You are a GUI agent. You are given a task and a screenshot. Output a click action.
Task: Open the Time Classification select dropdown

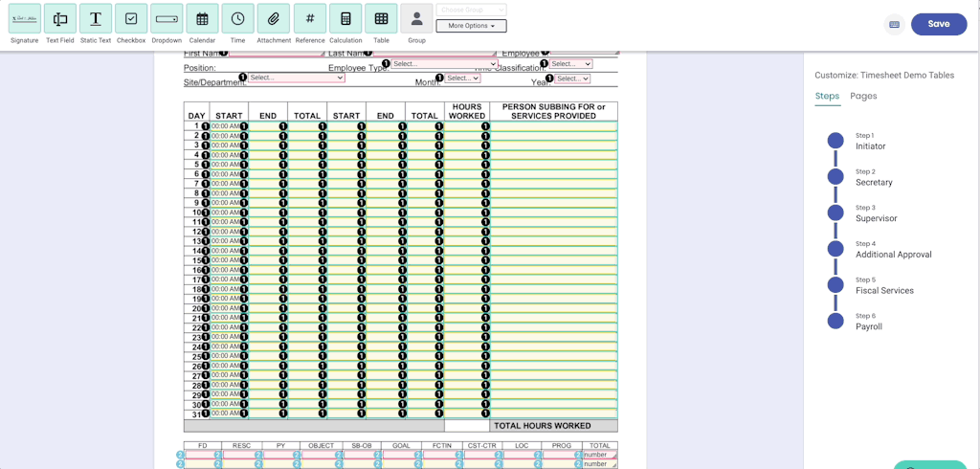tap(570, 64)
